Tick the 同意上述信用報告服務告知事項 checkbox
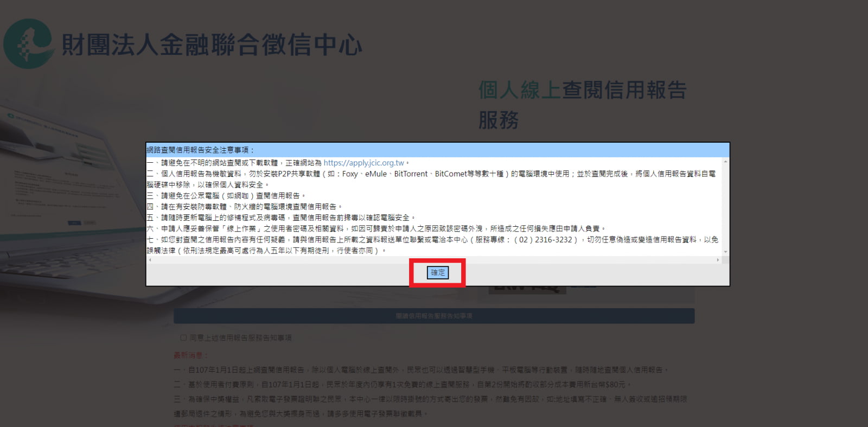Image resolution: width=868 pixels, height=427 pixels. tap(183, 337)
